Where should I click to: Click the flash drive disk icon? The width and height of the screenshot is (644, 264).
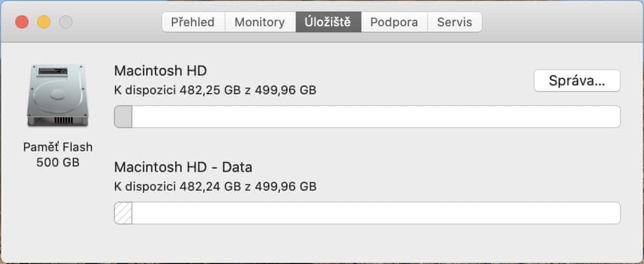click(x=56, y=96)
